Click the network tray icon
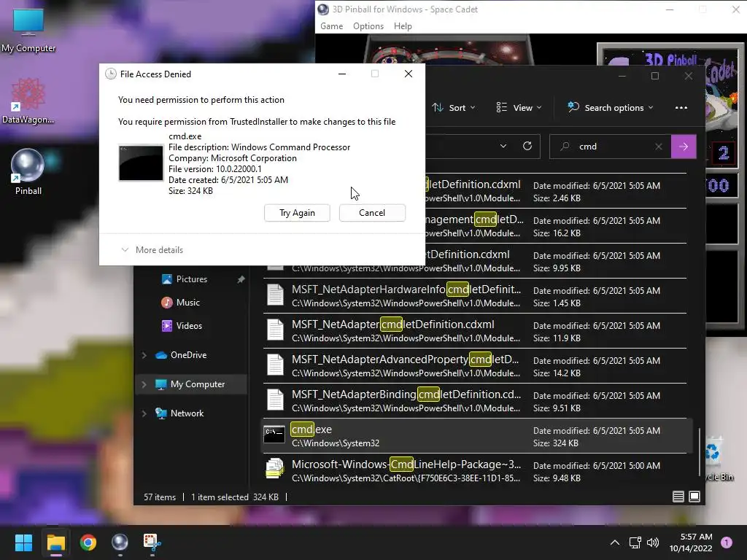The image size is (747, 560). point(635,542)
